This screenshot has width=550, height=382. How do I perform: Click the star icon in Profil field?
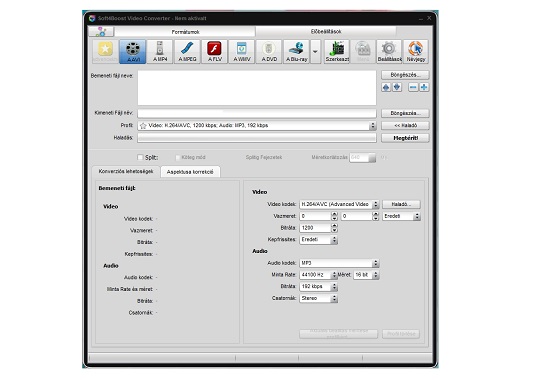coord(143,126)
